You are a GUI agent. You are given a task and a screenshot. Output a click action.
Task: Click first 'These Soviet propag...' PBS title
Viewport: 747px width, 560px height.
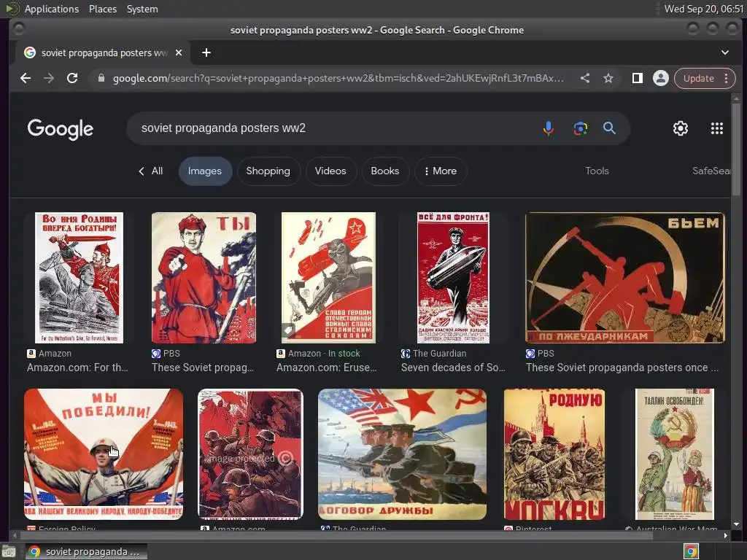coord(203,367)
